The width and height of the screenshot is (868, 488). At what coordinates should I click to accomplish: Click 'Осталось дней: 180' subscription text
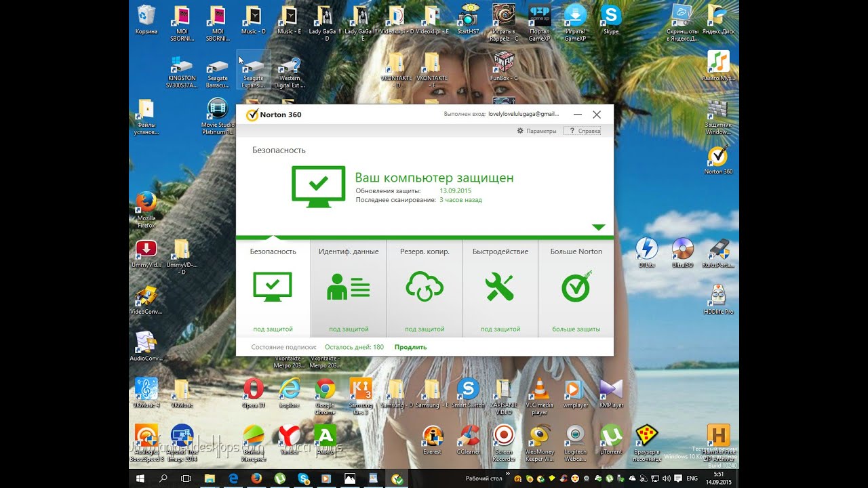354,347
